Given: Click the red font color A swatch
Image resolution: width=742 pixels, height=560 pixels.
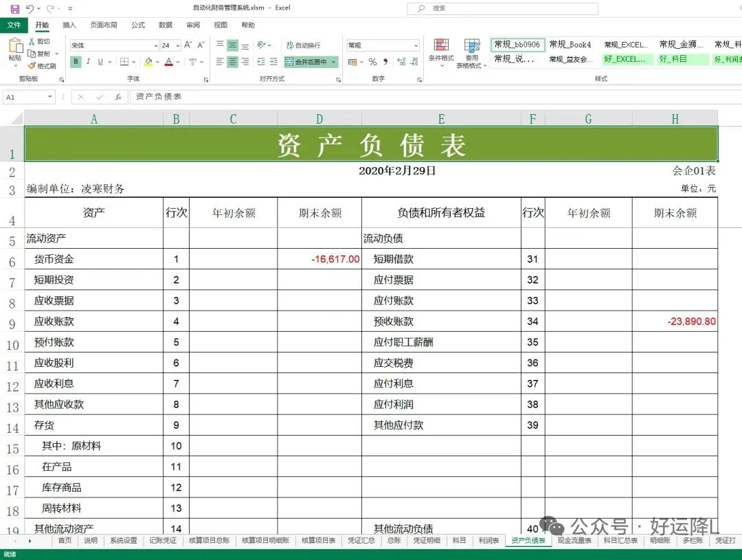Looking at the screenshot, I should tap(169, 62).
